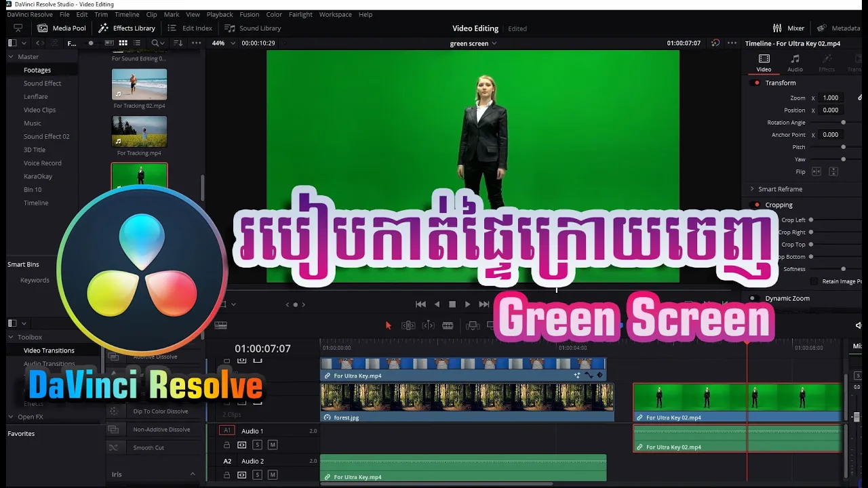This screenshot has height=488, width=868.
Task: Select the Trim Edit Mode tool
Action: coord(408,325)
